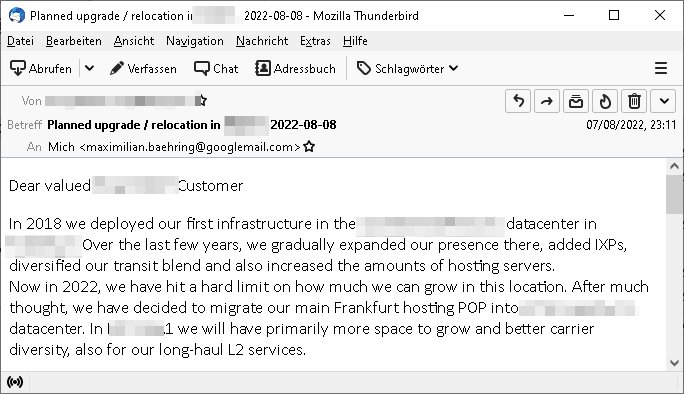684x394 pixels.
Task: Archive this message via box icon
Action: pyautogui.click(x=576, y=101)
